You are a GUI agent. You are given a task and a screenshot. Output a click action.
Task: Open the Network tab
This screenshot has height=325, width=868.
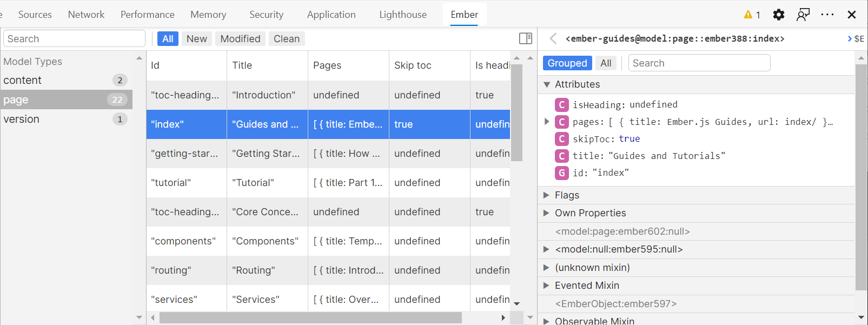click(x=86, y=15)
